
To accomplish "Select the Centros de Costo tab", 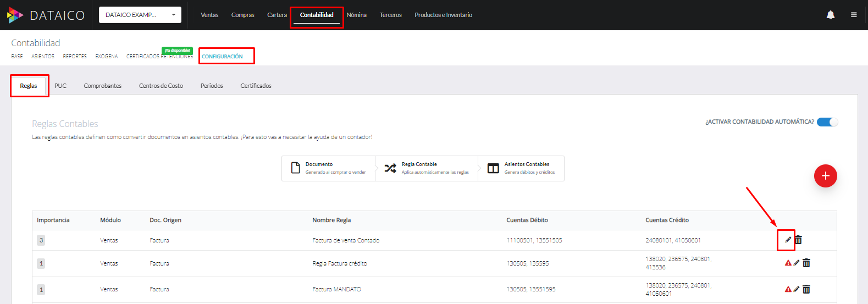I will click(161, 86).
